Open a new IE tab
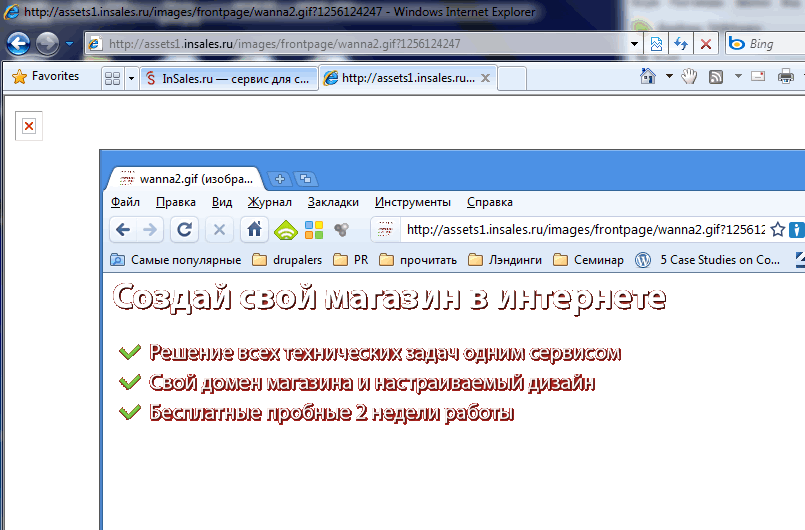The width and height of the screenshot is (805, 530). [x=512, y=79]
